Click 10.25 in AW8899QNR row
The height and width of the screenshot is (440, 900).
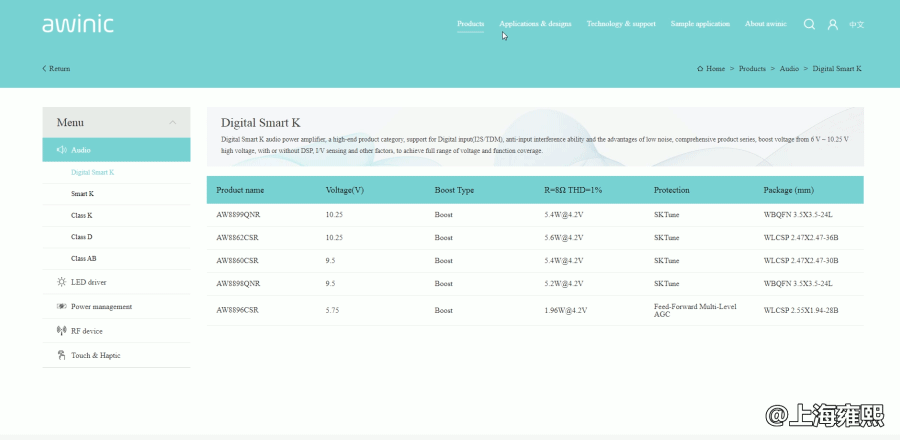[334, 215]
